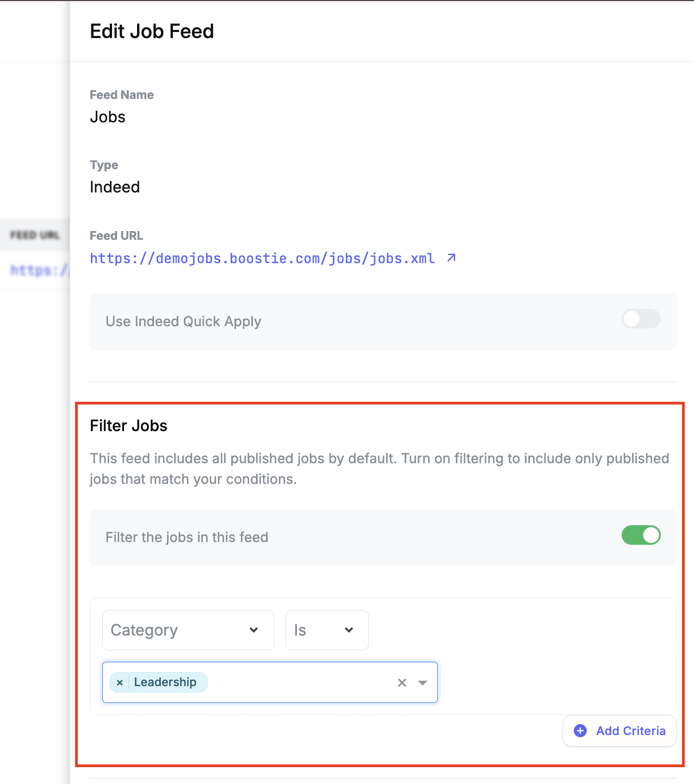
Task: Click the Add Criteria button
Action: tap(619, 731)
